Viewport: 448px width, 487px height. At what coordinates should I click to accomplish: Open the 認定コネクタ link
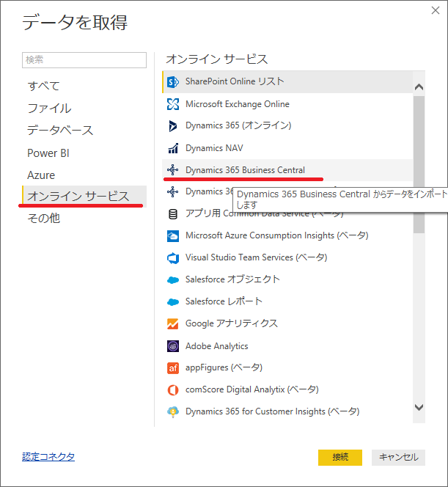48,456
